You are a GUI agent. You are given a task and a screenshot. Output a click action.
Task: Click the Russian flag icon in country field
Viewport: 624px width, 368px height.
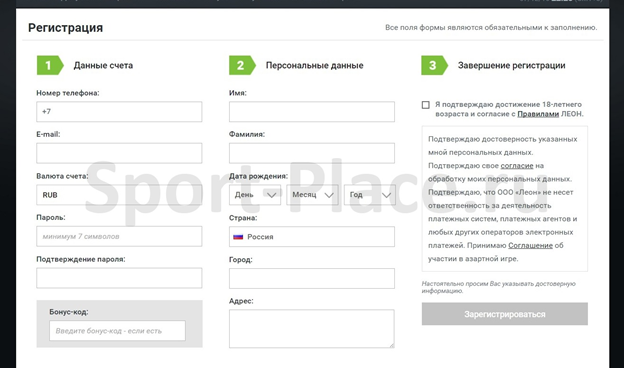238,237
